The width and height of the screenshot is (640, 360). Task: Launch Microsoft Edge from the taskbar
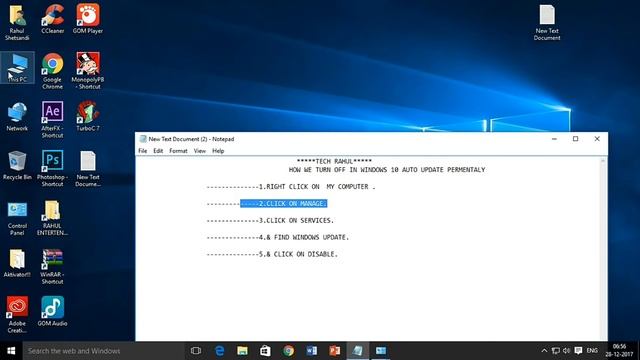[220, 351]
